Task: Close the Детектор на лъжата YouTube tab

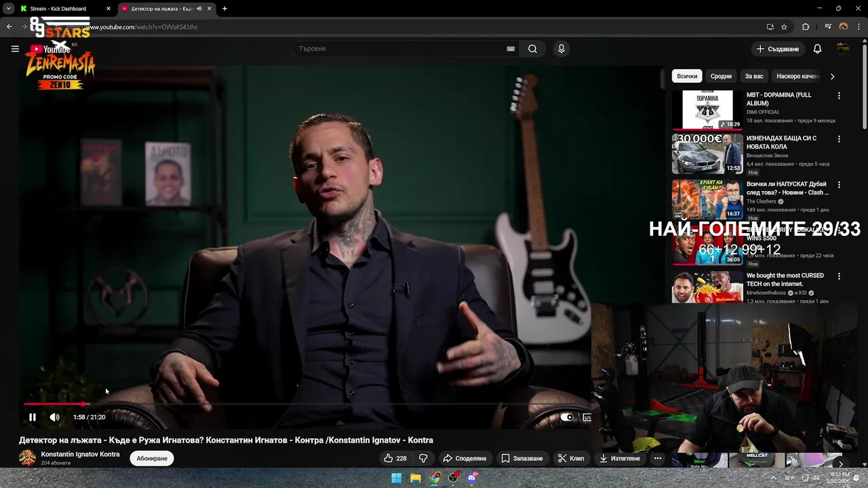Action: (209, 9)
